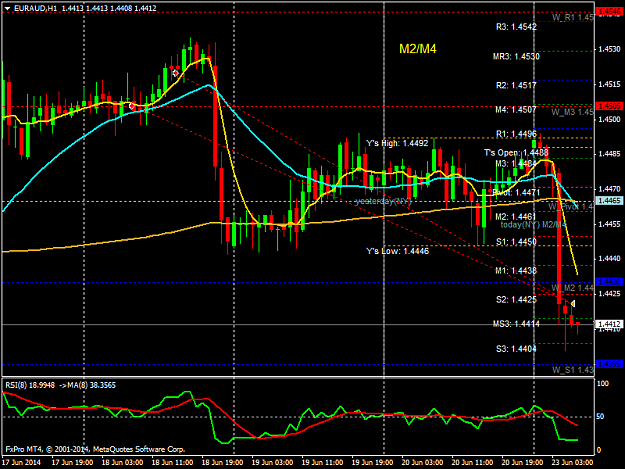625x469 pixels.
Task: Click the blue 1.4430 price tag
Action: 609,282
